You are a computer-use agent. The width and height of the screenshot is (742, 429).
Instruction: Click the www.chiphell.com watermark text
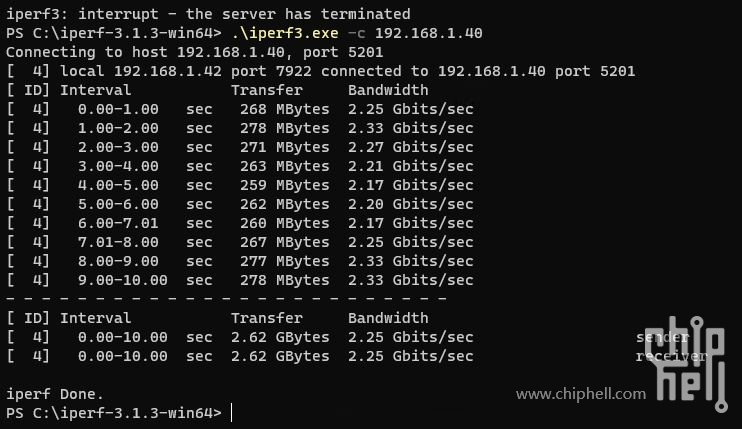tap(581, 394)
